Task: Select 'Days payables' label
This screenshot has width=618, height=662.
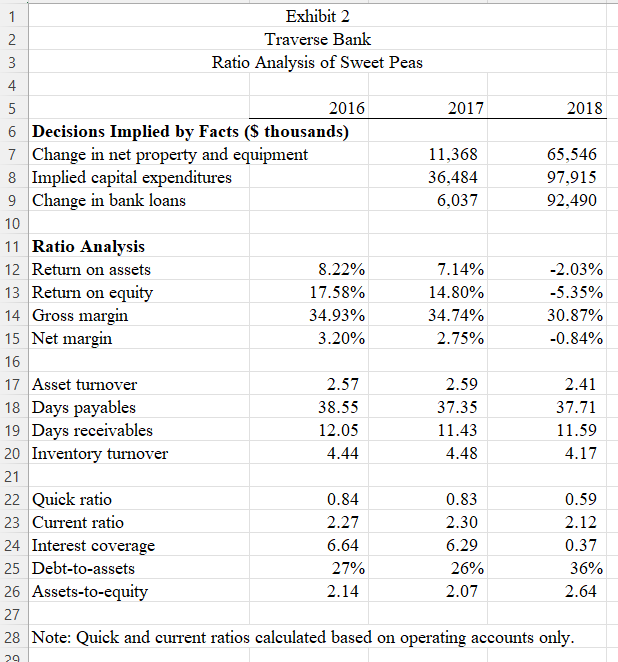Action: (84, 408)
